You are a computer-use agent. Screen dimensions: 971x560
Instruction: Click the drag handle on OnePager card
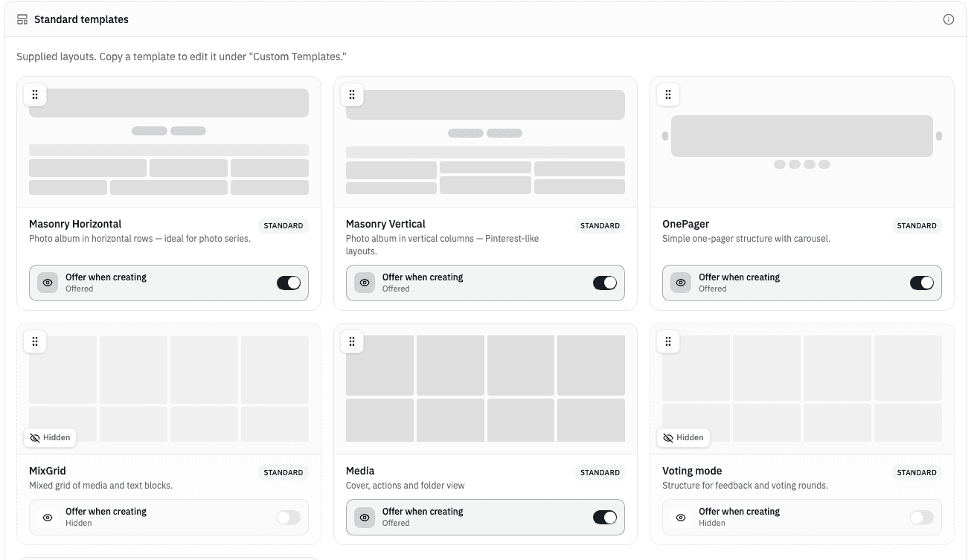(668, 94)
